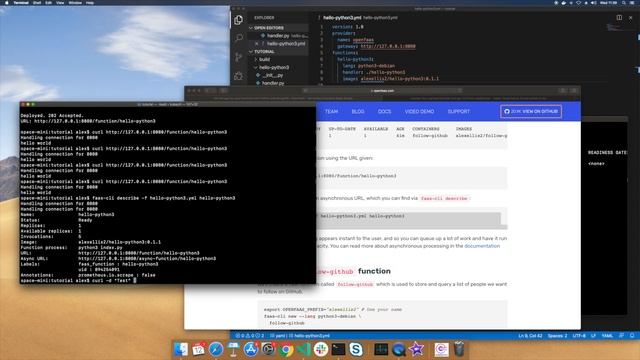Launch Safari from the dock
Image resolution: width=640 pixels, height=360 pixels.
216,349
